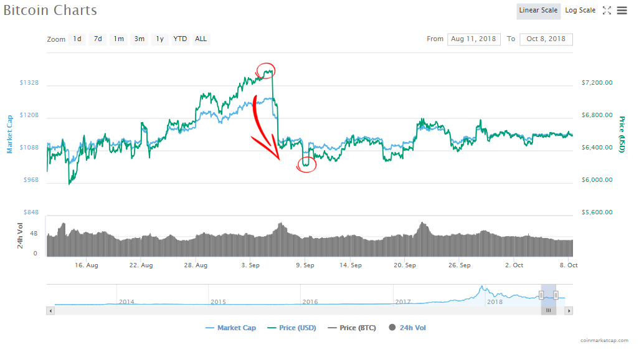Viewport: 644px width, 352px height.
Task: Select the 3m zoom option
Action: pos(140,39)
